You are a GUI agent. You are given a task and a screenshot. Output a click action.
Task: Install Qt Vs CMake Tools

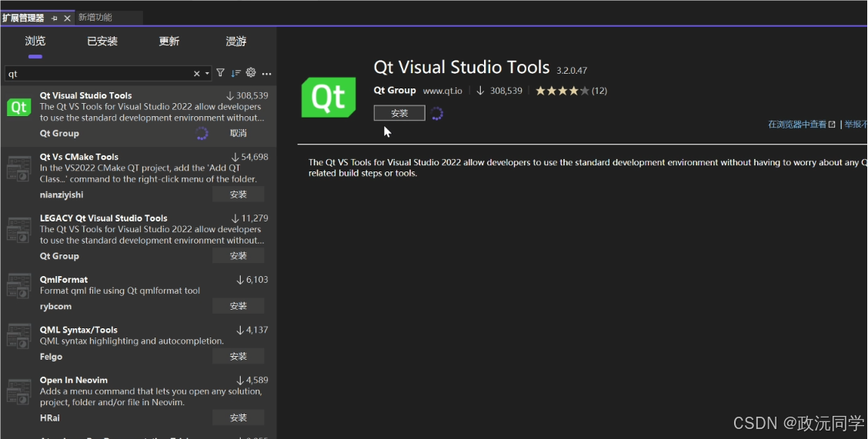pos(238,195)
